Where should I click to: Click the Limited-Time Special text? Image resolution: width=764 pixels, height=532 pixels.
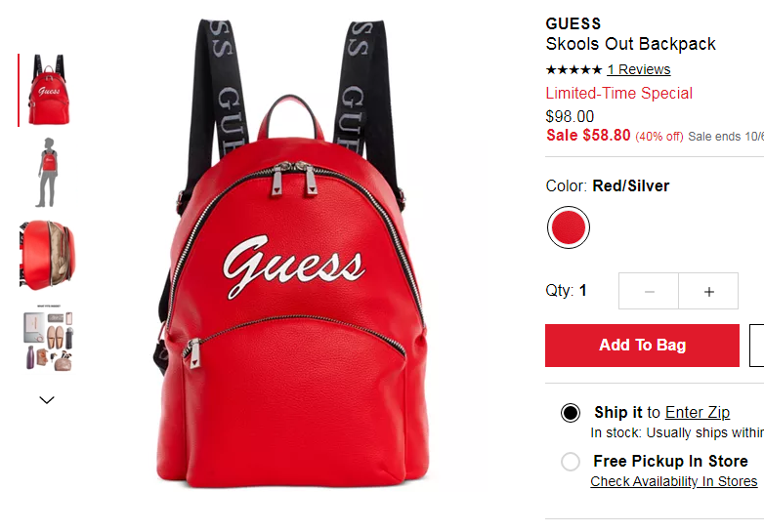[x=618, y=93]
